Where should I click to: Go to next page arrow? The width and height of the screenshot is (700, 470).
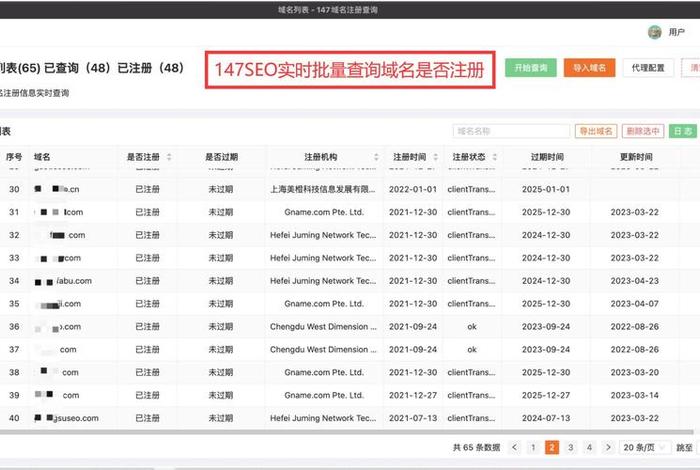pos(608,447)
